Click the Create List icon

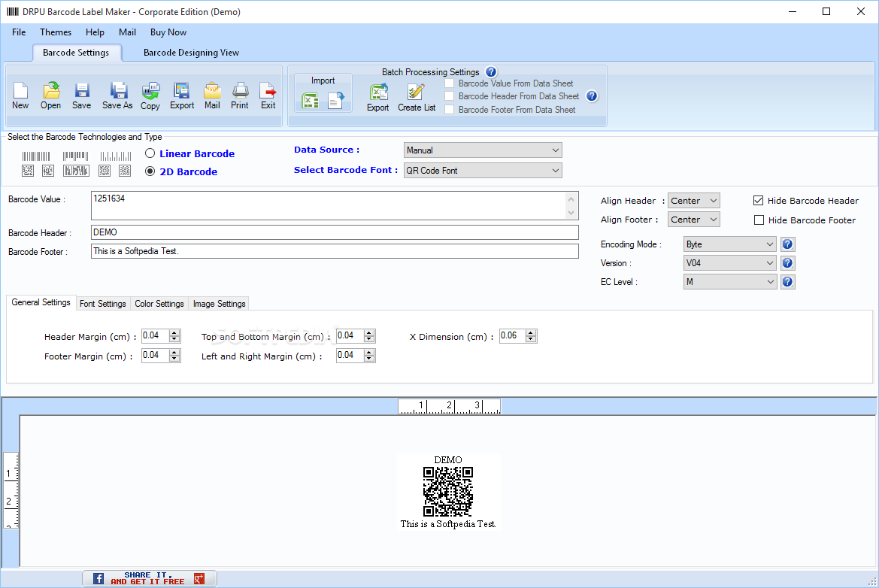417,98
